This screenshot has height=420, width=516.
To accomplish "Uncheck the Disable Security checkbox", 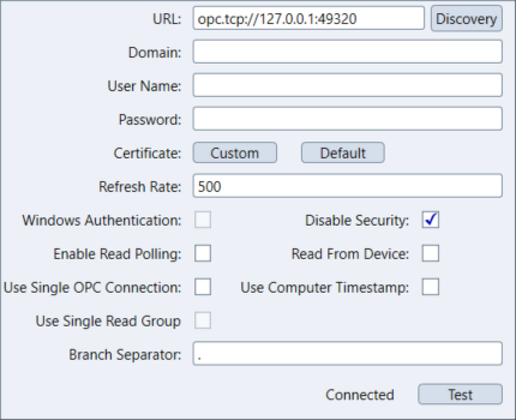I will (x=430, y=220).
